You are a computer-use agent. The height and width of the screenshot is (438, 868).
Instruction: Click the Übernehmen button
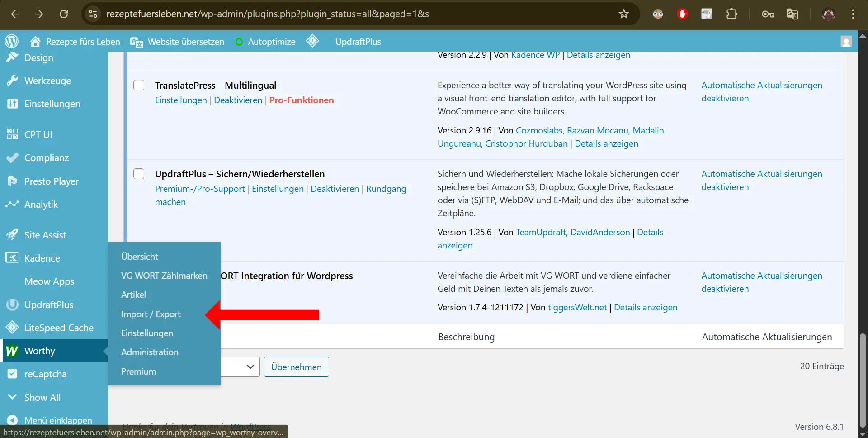296,367
